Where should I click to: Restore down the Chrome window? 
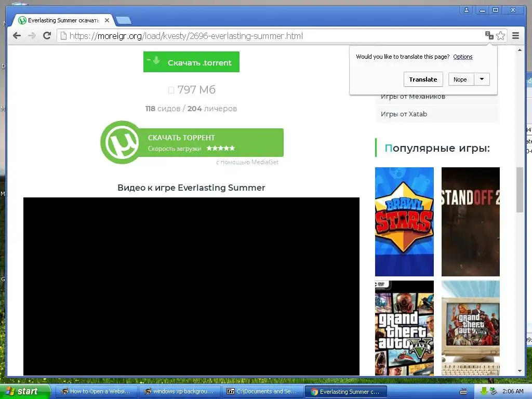495,10
